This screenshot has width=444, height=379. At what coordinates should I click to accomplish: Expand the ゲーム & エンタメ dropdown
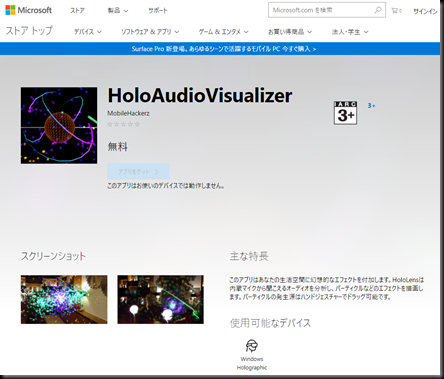pos(223,32)
